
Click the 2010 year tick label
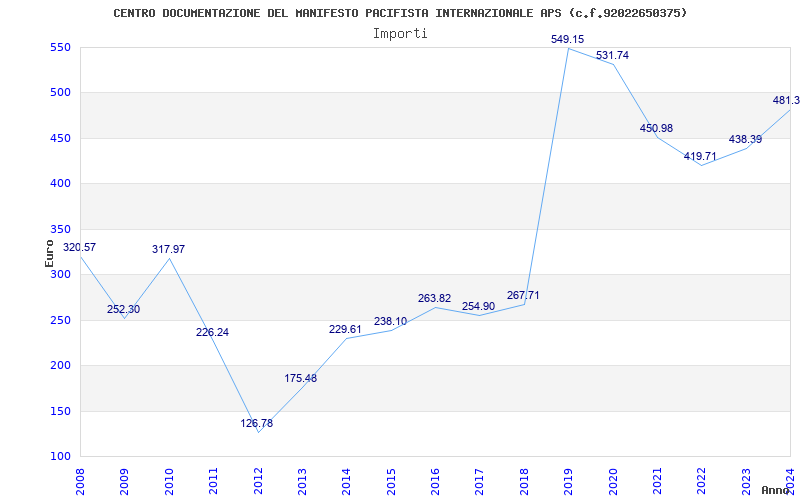pos(169,481)
